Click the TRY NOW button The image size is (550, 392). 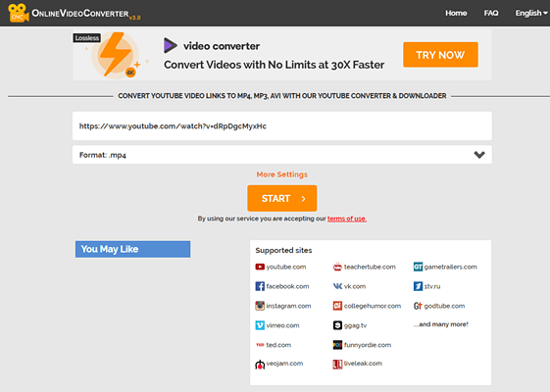440,55
